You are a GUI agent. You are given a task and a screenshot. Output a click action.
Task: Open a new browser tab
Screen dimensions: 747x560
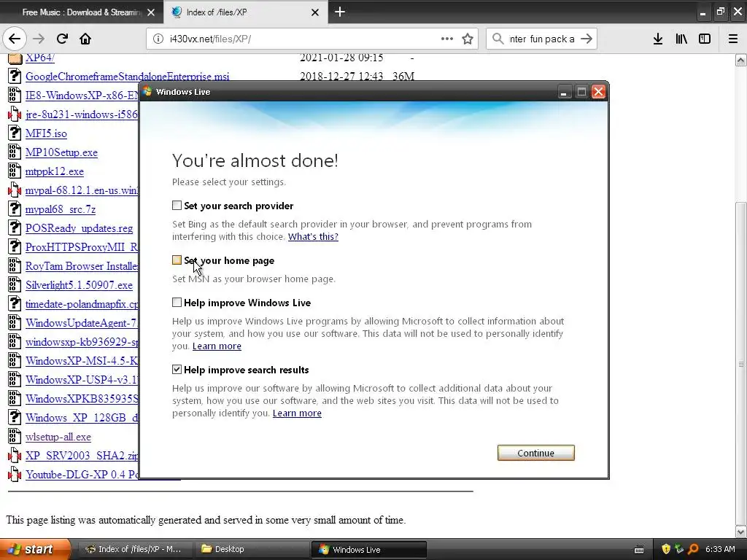click(340, 12)
